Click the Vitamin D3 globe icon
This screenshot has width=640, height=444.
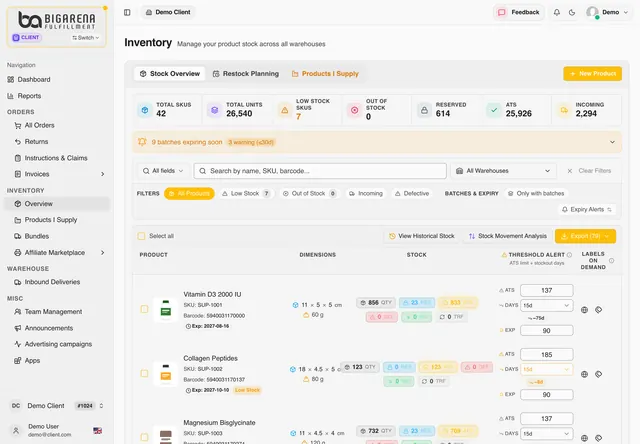tap(584, 310)
